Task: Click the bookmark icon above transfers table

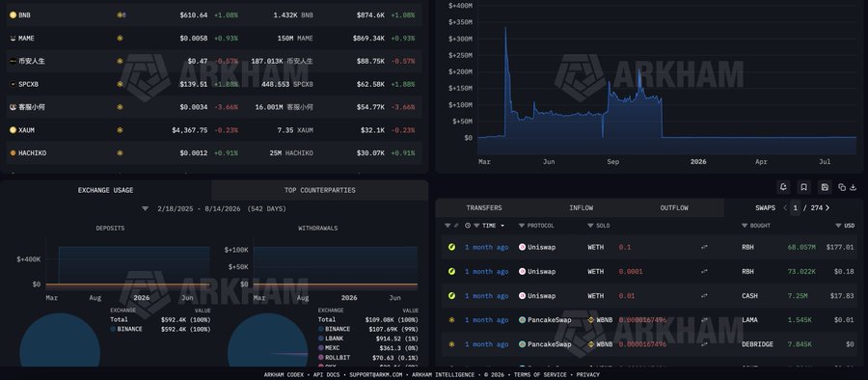Action: click(x=803, y=187)
